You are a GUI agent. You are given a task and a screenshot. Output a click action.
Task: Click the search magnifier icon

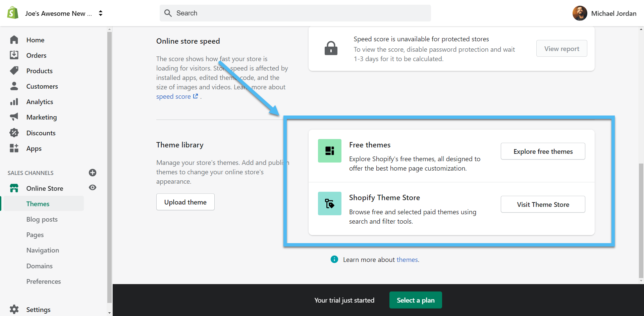(x=168, y=13)
